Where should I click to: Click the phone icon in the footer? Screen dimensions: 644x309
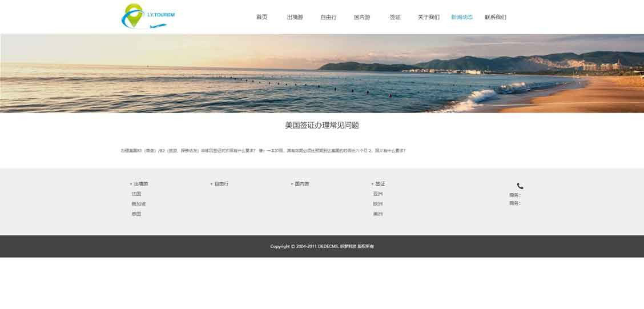(520, 186)
